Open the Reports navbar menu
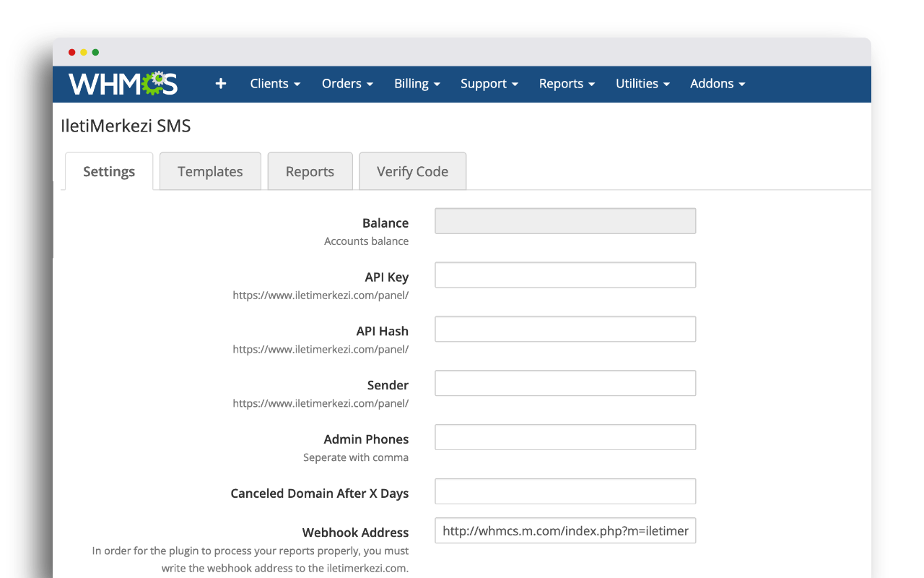 point(567,84)
